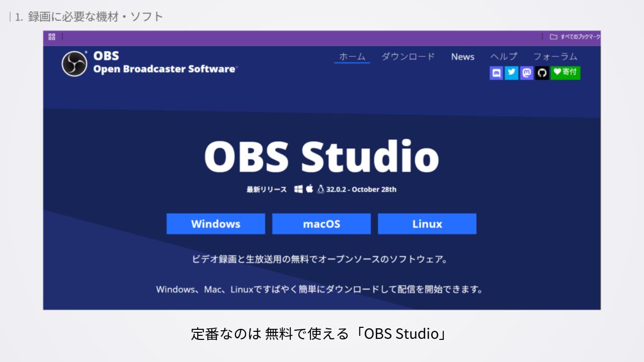644x362 pixels.
Task: Open the Mastodon social icon
Action: point(527,73)
